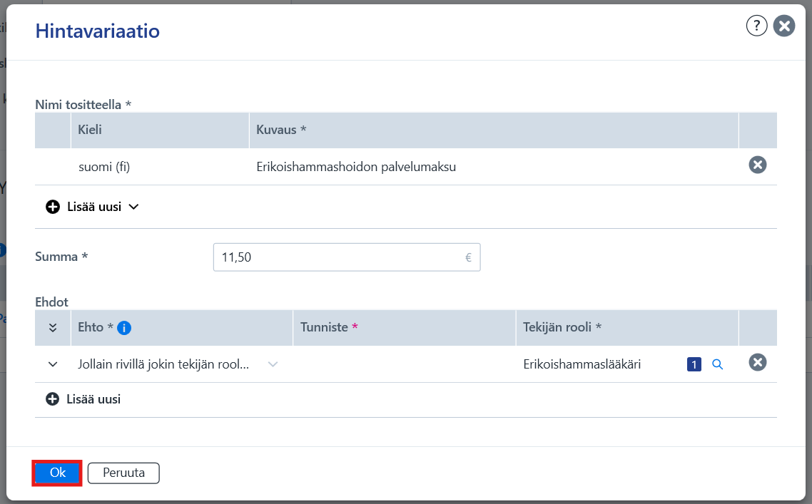Click the plus icon beside Lisää uusi language
The height and width of the screenshot is (504, 812).
point(52,207)
